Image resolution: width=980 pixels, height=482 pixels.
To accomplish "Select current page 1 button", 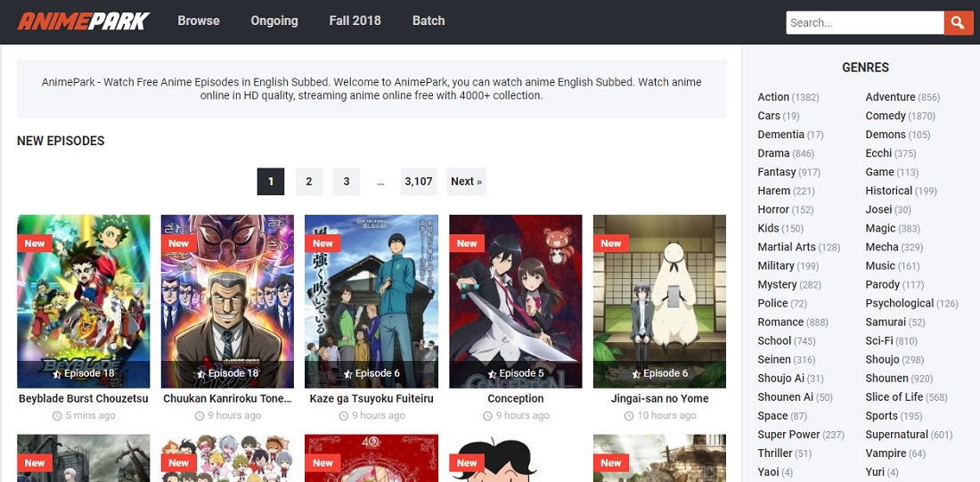I will (x=271, y=181).
